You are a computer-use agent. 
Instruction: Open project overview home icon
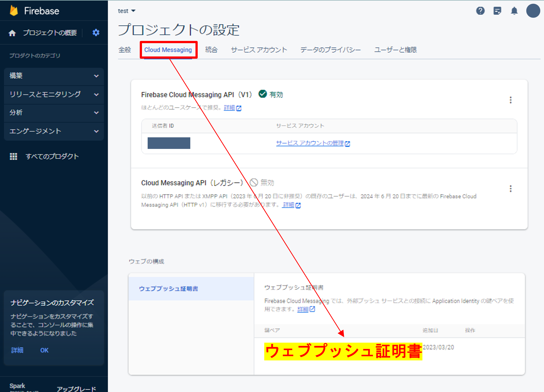pyautogui.click(x=12, y=33)
